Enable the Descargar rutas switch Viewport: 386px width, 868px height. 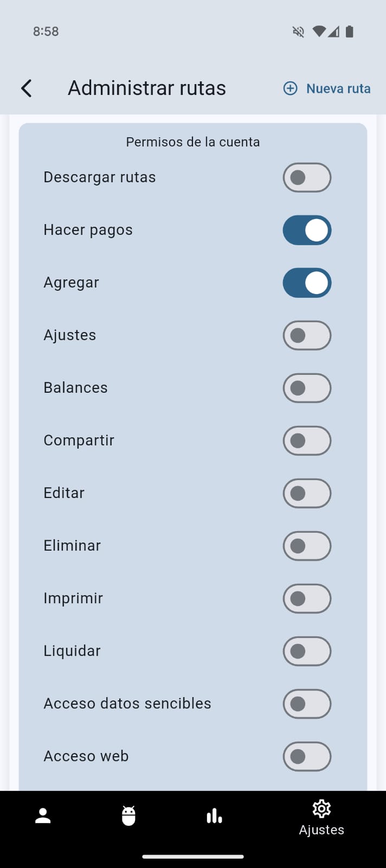(x=307, y=177)
